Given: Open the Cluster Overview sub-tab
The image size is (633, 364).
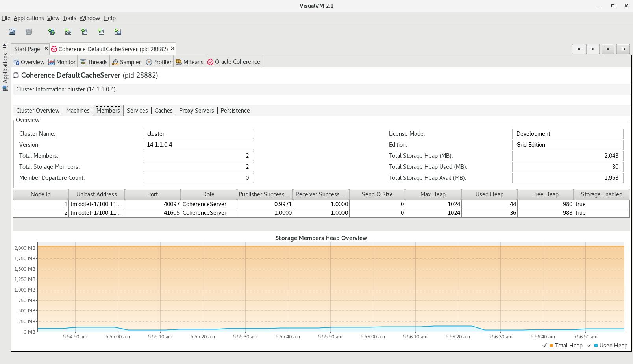Looking at the screenshot, I should [38, 111].
